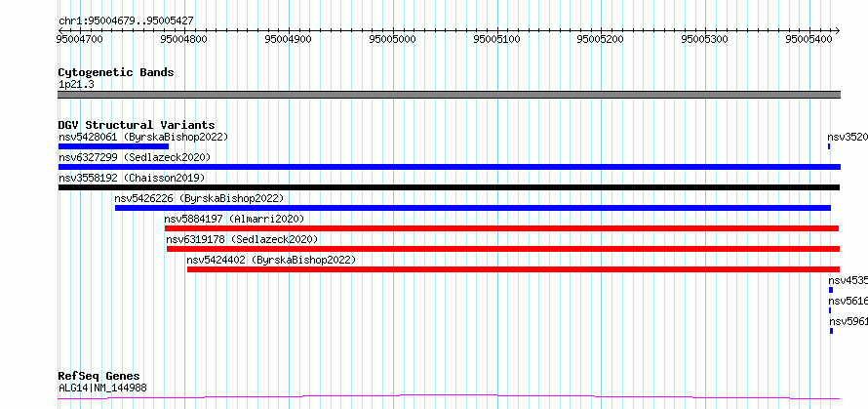Select the 1p21.3 band label
868x409 pixels.
click(76, 84)
